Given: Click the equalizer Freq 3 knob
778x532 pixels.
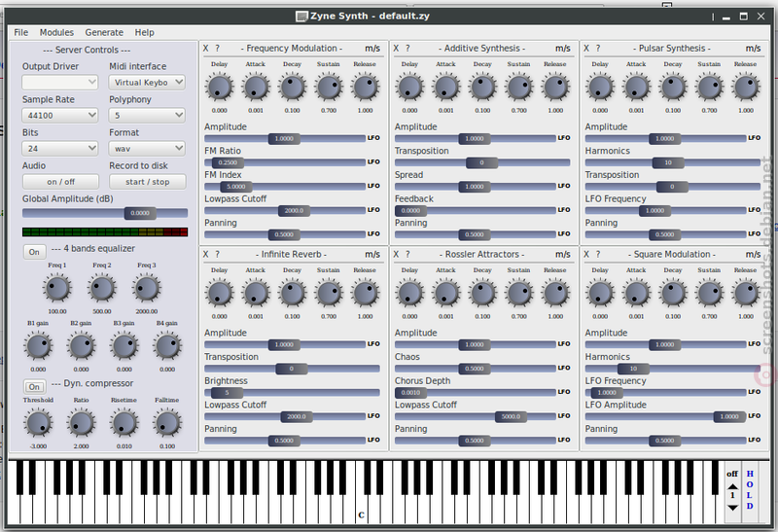Looking at the screenshot, I should point(147,288).
